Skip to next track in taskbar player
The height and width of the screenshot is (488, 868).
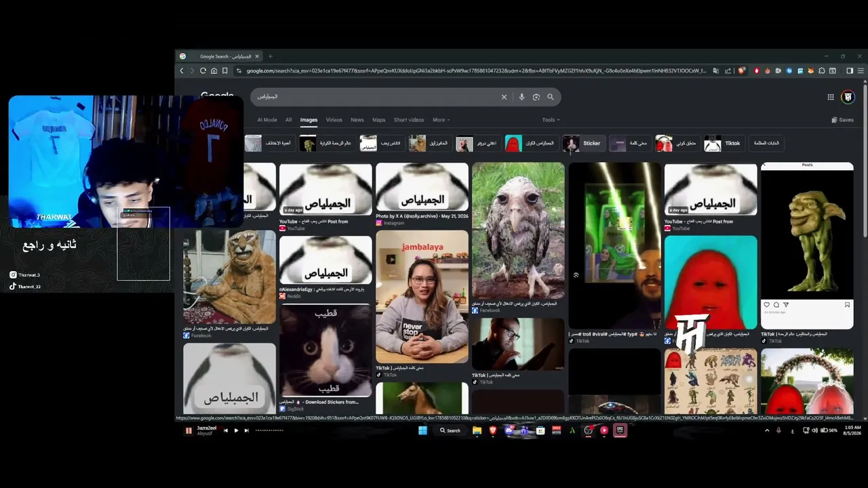(x=246, y=430)
